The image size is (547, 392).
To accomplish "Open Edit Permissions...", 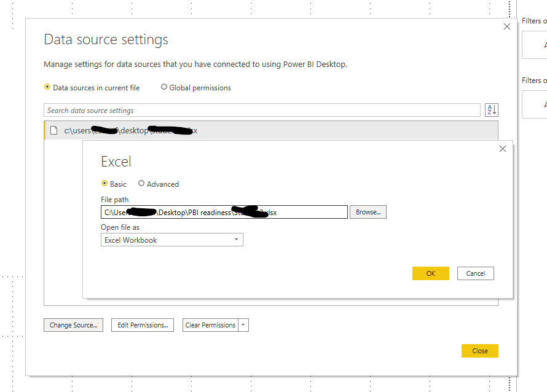I will tap(143, 325).
